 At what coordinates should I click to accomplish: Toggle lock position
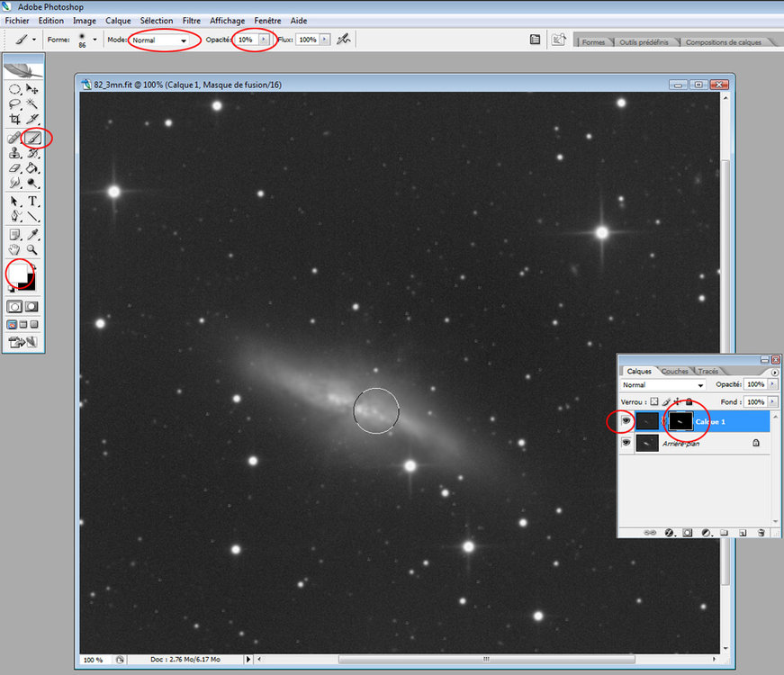tap(677, 401)
